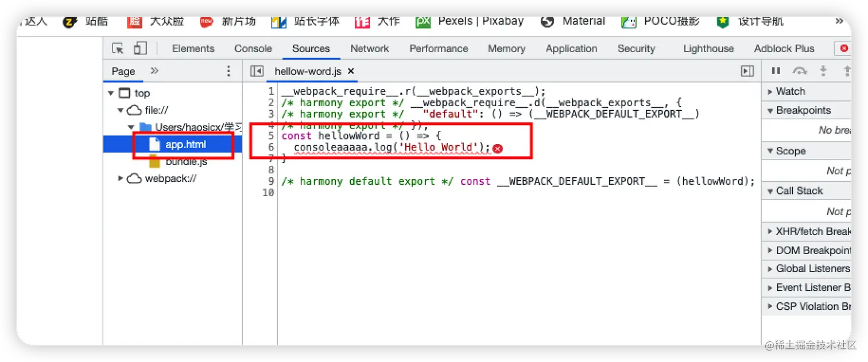Select the hellow-word.js editor tab
The image size is (868, 362).
pos(308,71)
